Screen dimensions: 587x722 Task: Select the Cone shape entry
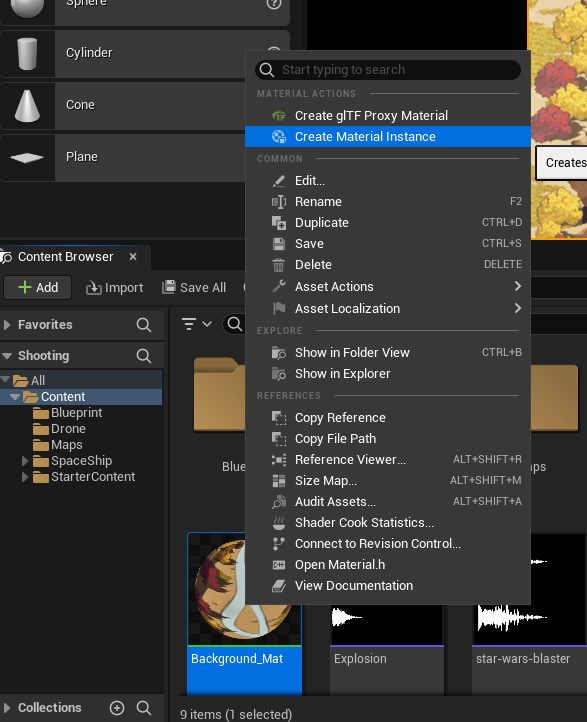pyautogui.click(x=122, y=106)
